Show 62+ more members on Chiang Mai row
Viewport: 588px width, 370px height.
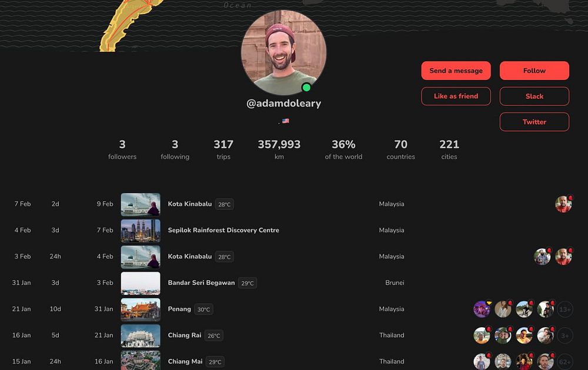click(564, 362)
